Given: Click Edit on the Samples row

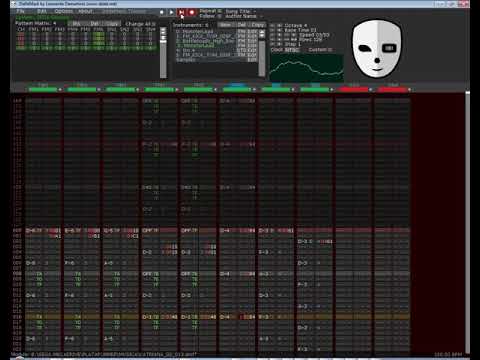Looking at the screenshot, I should coord(252,60).
